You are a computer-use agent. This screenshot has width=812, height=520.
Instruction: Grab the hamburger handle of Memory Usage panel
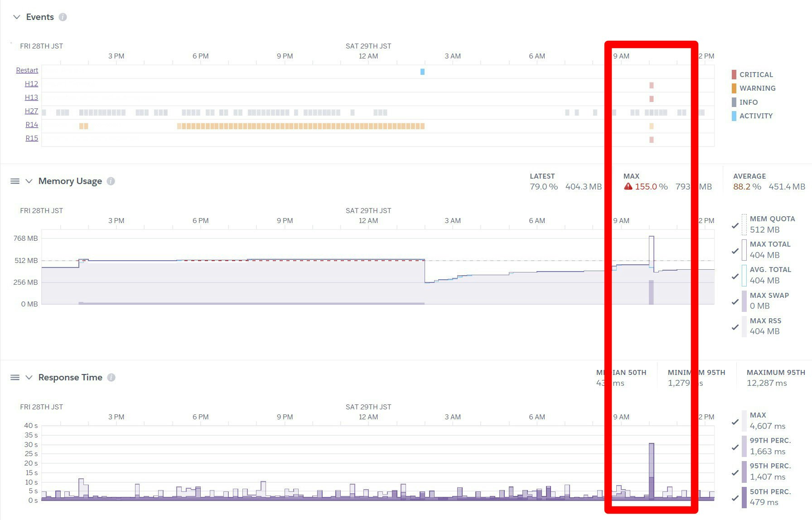pyautogui.click(x=15, y=181)
